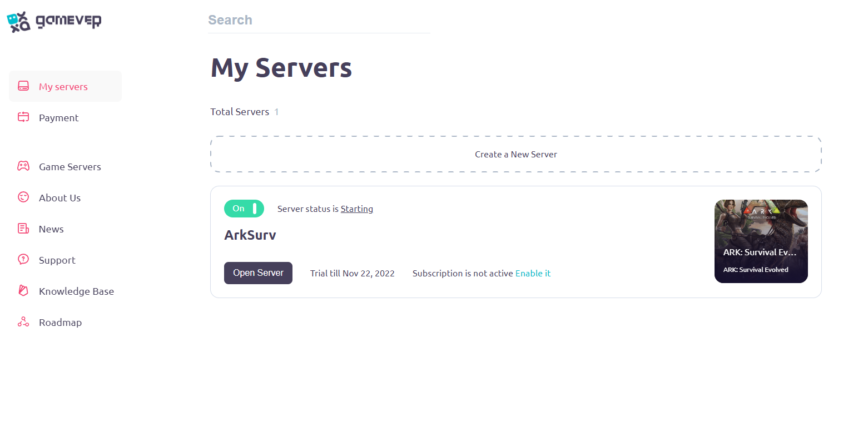This screenshot has width=868, height=421.
Task: Click the Roadmap branching icon
Action: pos(23,321)
